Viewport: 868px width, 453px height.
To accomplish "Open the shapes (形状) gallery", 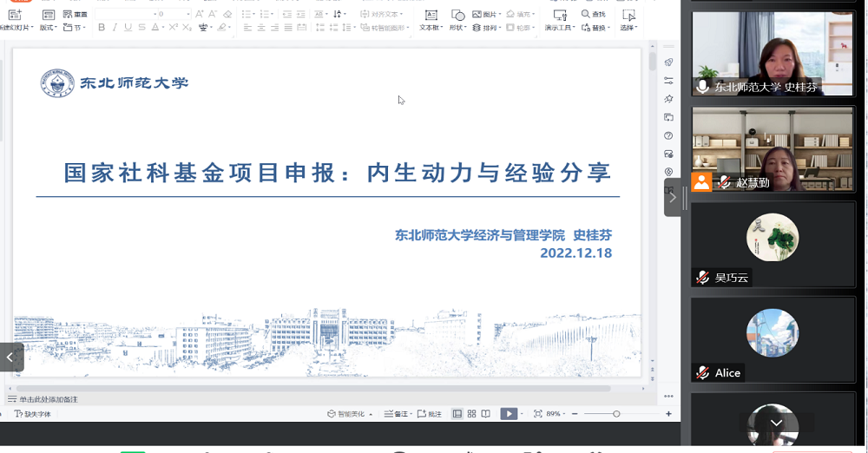I will coord(457,20).
